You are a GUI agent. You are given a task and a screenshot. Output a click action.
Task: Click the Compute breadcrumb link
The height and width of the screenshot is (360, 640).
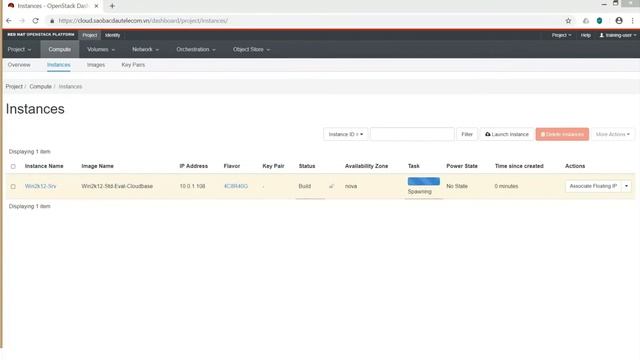40,87
